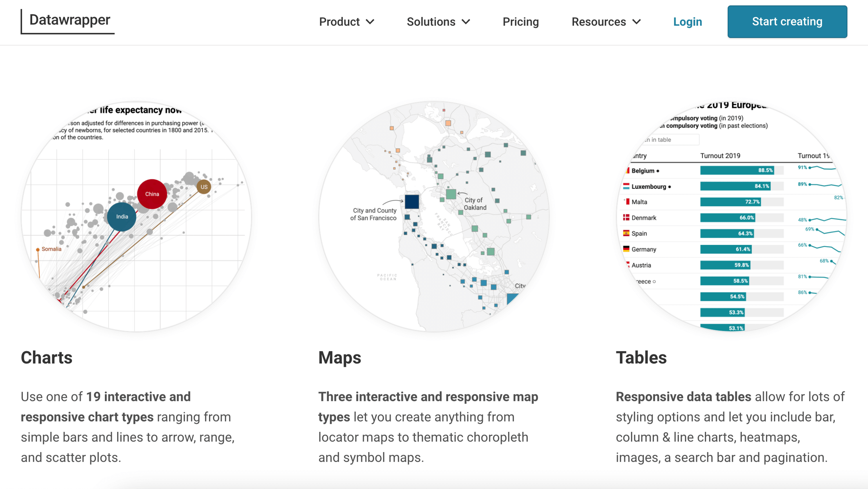Click the red China bubble
The width and height of the screenshot is (868, 489).
coord(152,194)
